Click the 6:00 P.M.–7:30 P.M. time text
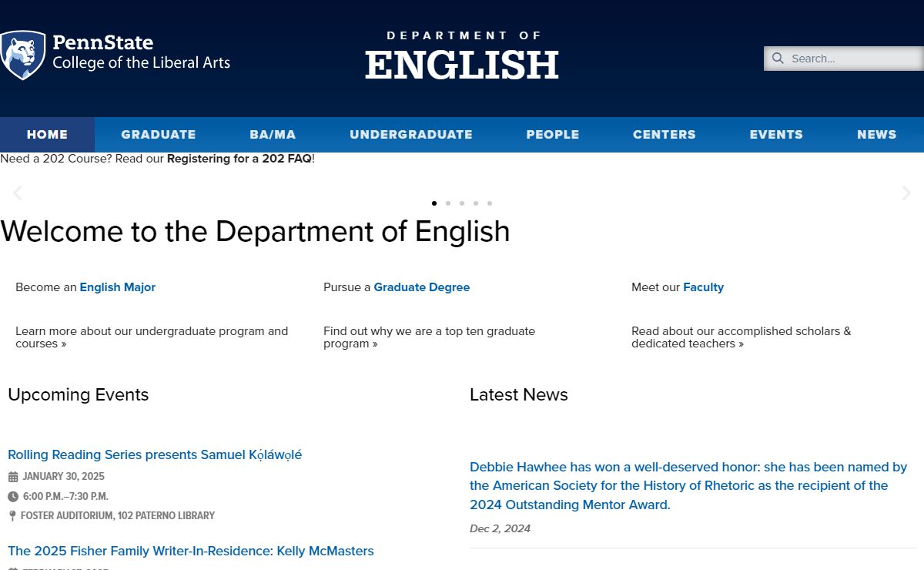 click(65, 497)
